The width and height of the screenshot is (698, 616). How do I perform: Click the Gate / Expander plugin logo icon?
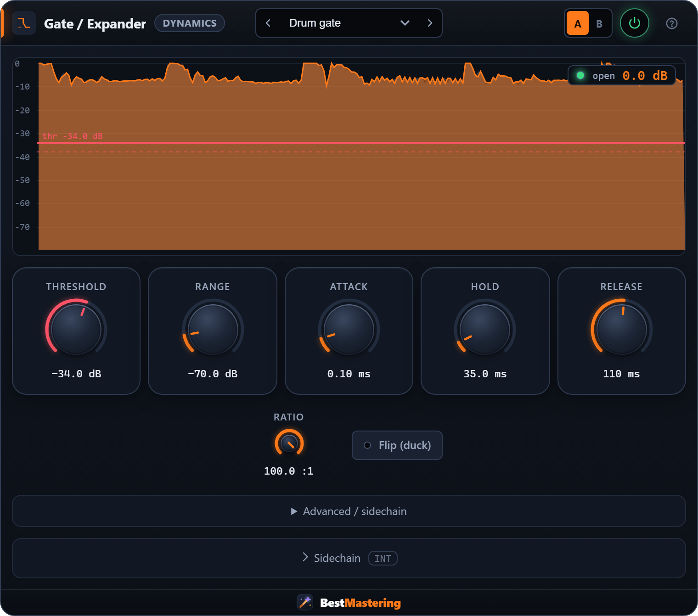(x=24, y=23)
